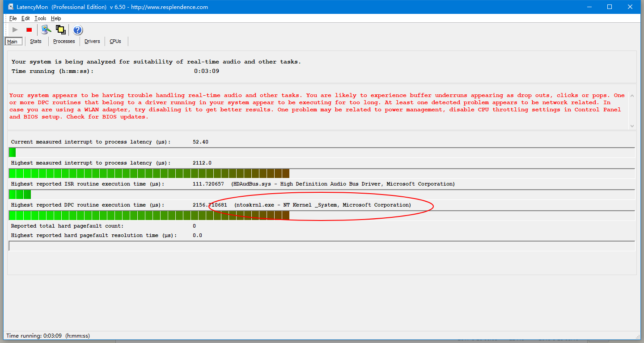
Task: Click status bar 'Time running: 0:03:09' text
Action: point(48,336)
